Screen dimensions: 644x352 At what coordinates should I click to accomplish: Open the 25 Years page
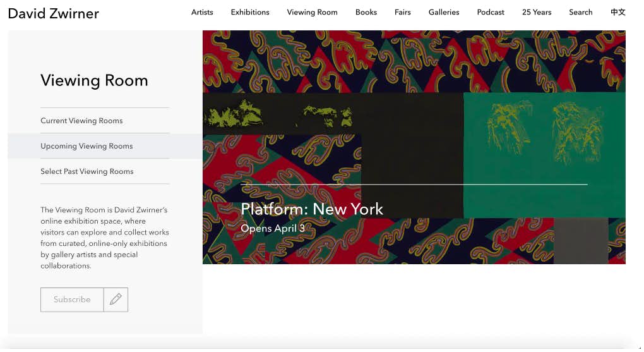pyautogui.click(x=537, y=12)
